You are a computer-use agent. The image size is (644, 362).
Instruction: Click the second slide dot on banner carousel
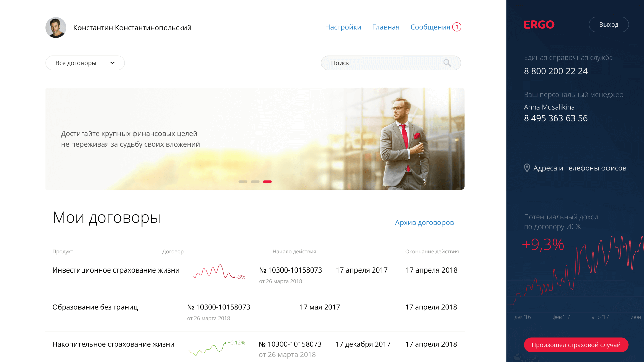[x=255, y=181]
